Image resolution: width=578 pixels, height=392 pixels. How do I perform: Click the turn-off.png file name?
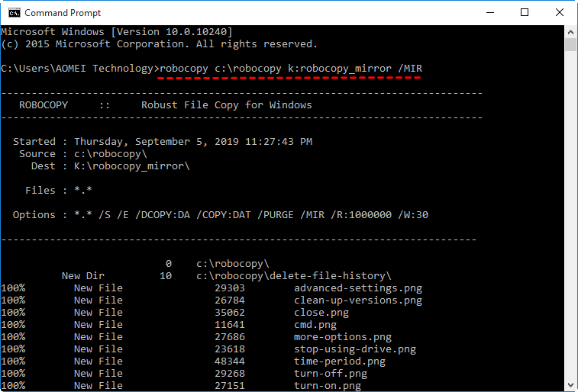tap(330, 374)
